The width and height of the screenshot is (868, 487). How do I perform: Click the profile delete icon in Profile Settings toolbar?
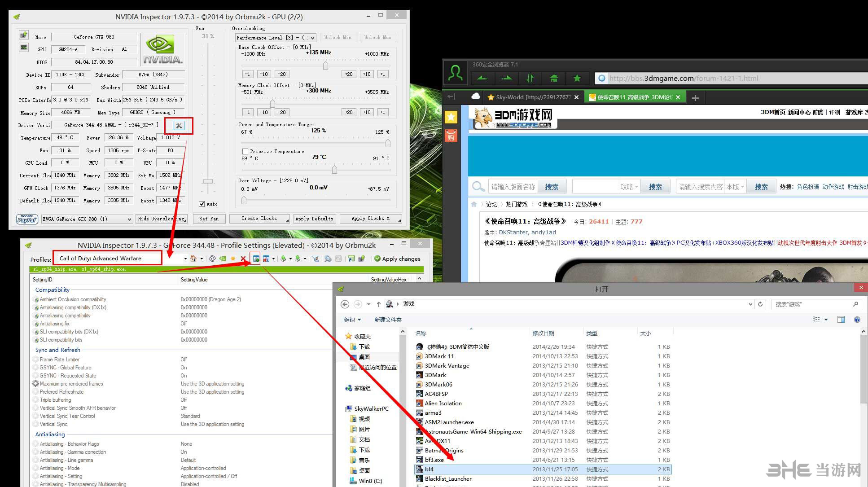point(243,258)
